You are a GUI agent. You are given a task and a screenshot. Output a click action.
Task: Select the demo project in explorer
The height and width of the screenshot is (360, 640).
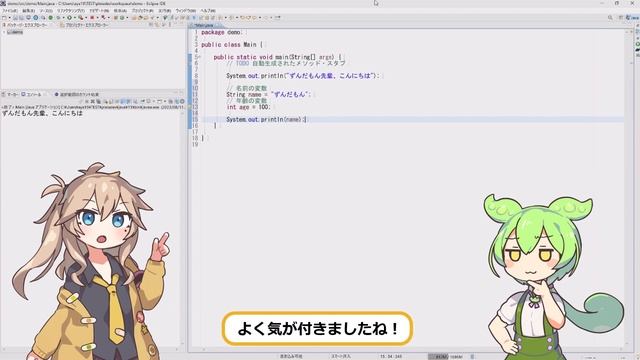[15, 32]
